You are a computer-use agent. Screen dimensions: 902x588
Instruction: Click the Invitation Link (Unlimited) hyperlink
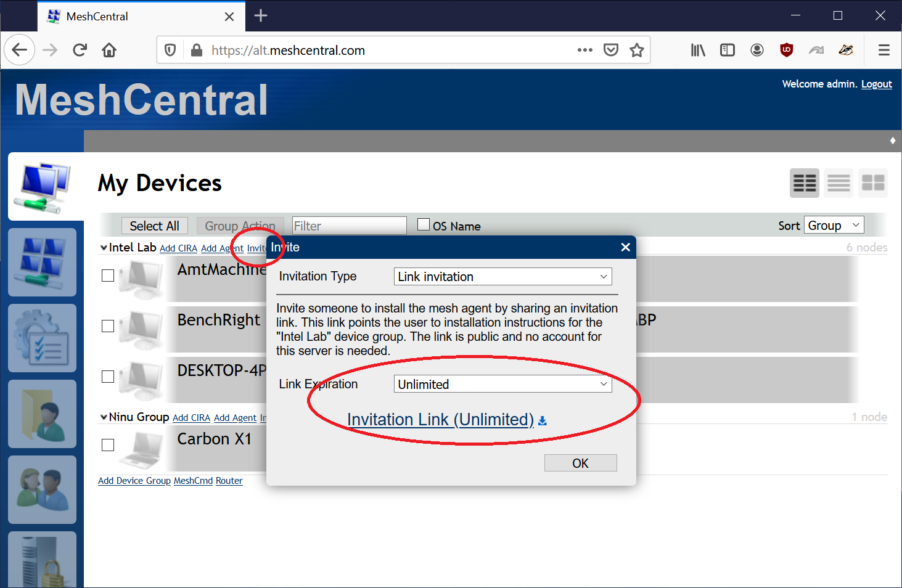(x=440, y=419)
